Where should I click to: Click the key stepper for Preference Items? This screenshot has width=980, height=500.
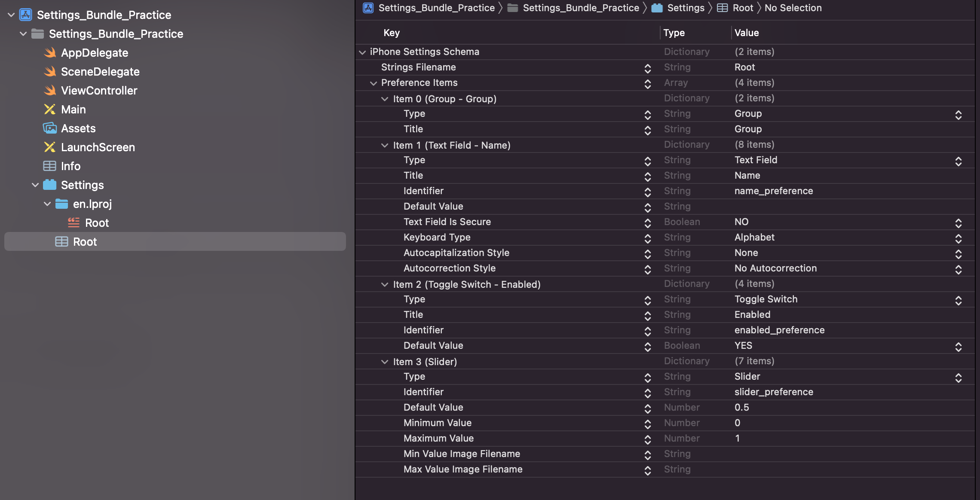(648, 84)
